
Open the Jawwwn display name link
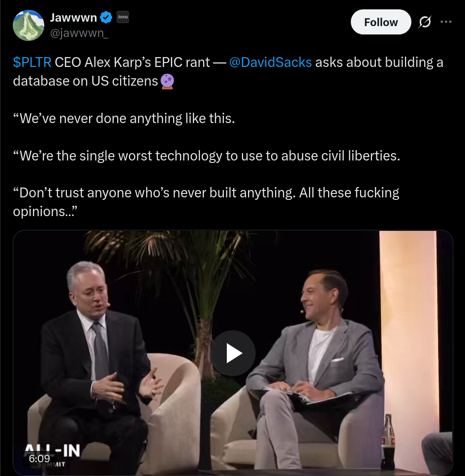coord(73,18)
